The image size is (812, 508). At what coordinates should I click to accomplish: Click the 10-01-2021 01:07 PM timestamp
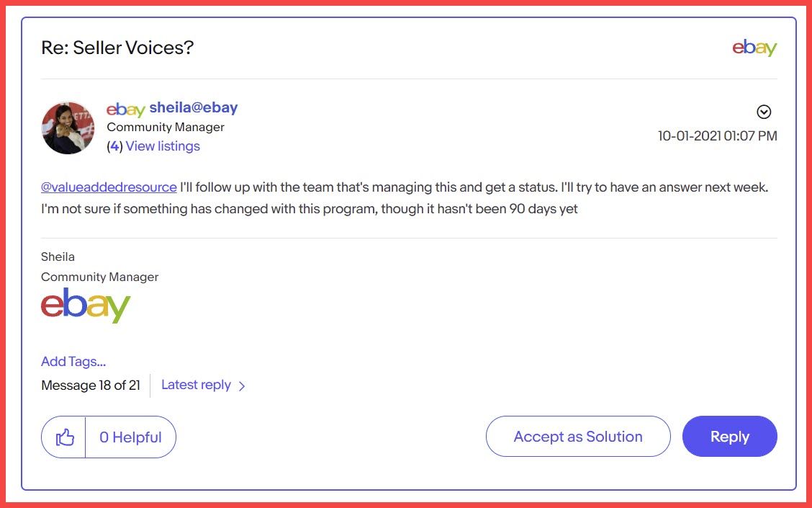[x=717, y=135]
